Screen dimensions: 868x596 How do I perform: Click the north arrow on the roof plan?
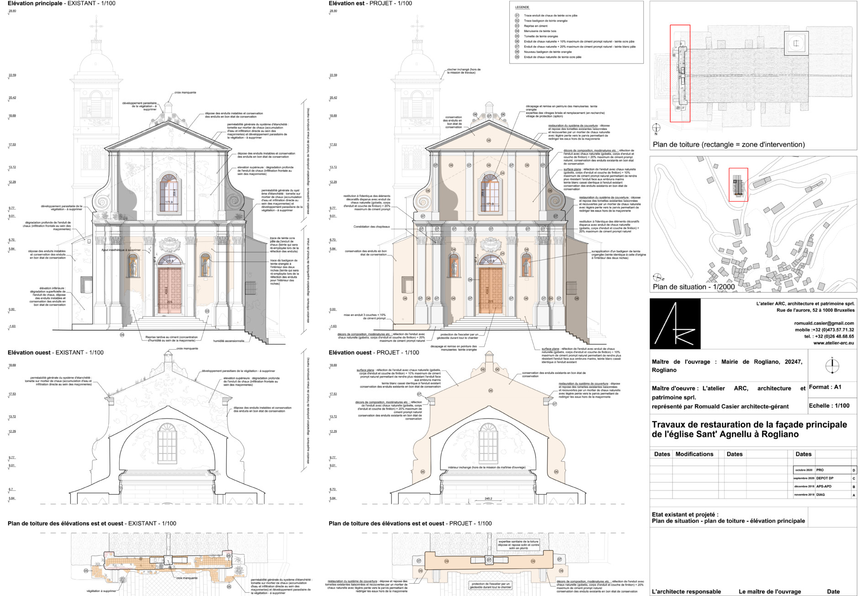pos(656,128)
